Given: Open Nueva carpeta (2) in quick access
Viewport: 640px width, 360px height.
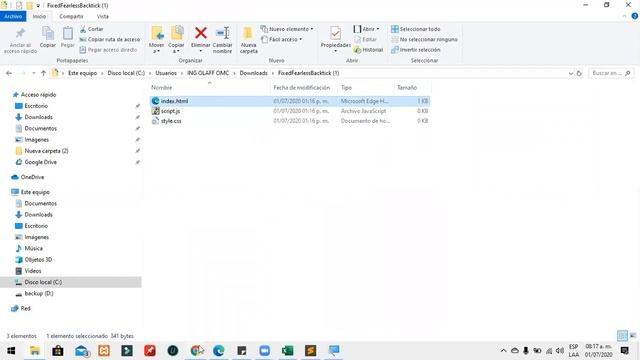Looking at the screenshot, I should pyautogui.click(x=46, y=151).
